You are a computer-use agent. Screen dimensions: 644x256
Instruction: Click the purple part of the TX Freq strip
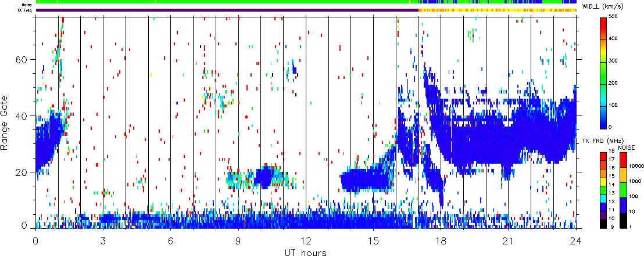coord(227,10)
